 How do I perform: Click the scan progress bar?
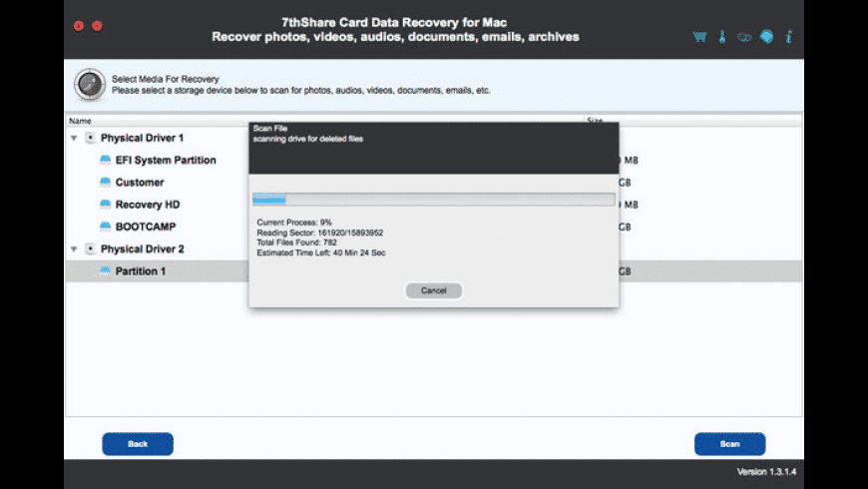click(x=433, y=200)
